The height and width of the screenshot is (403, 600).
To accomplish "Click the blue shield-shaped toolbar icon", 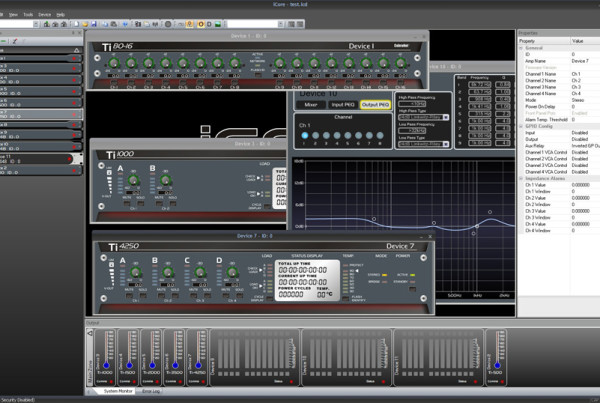I will [x=125, y=24].
